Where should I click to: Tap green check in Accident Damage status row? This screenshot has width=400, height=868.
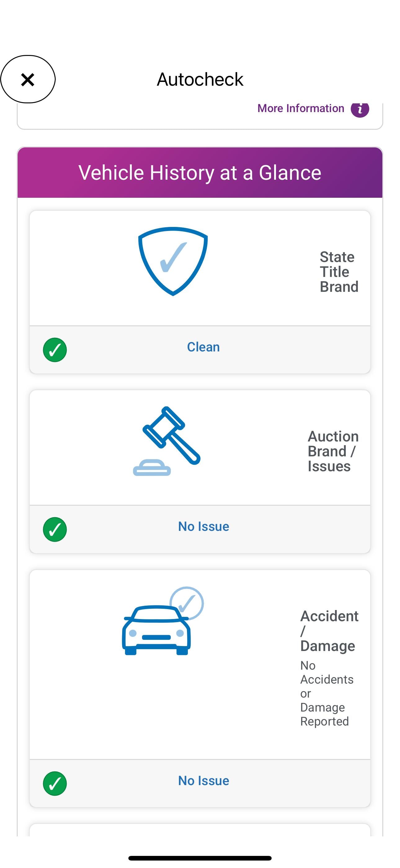coord(55,784)
